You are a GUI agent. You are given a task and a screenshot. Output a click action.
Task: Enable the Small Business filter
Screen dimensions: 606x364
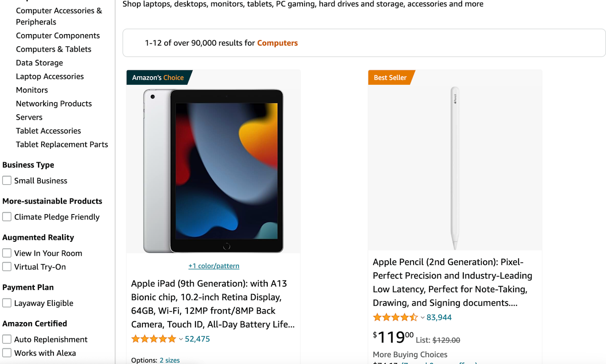coord(6,180)
